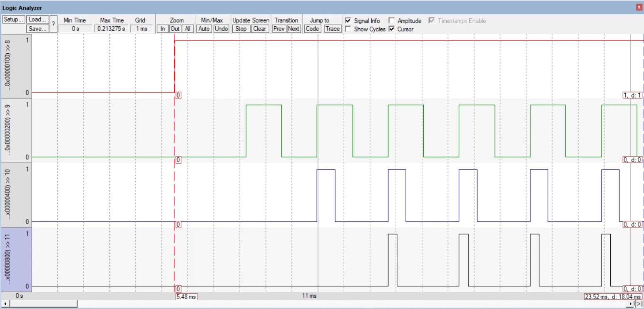Set Min/Max to Auto
This screenshot has height=309, width=644.
204,29
